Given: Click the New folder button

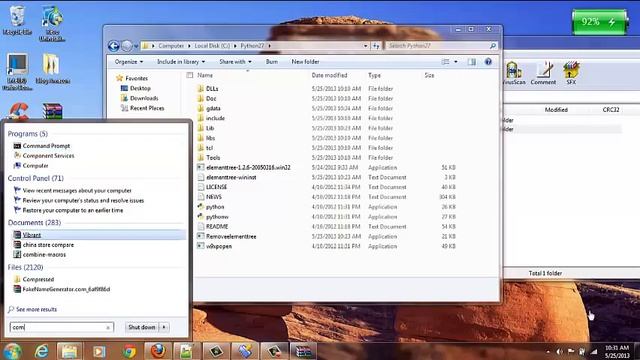Looking at the screenshot, I should point(305,62).
